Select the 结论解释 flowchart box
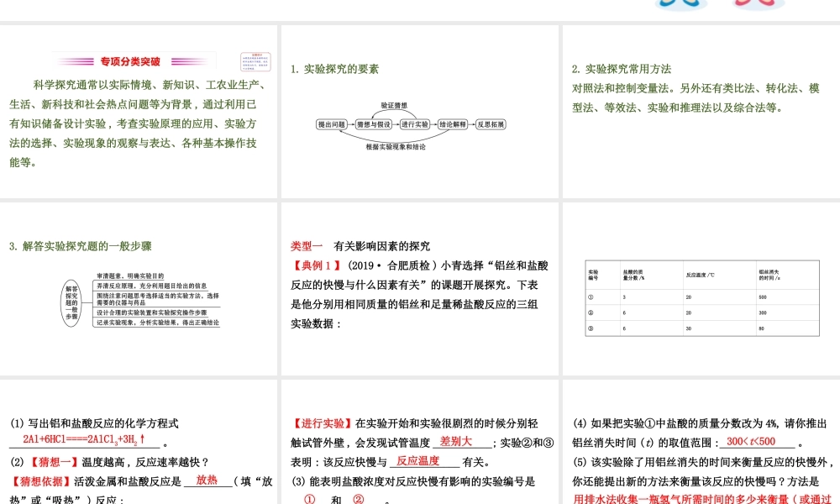This screenshot has height=504, width=840. pos(454,123)
